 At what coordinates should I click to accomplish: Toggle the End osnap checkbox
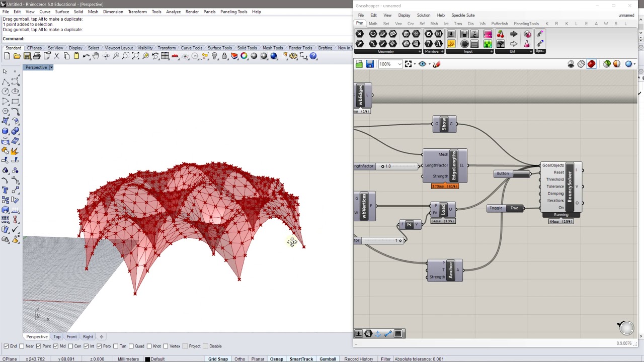click(6, 346)
